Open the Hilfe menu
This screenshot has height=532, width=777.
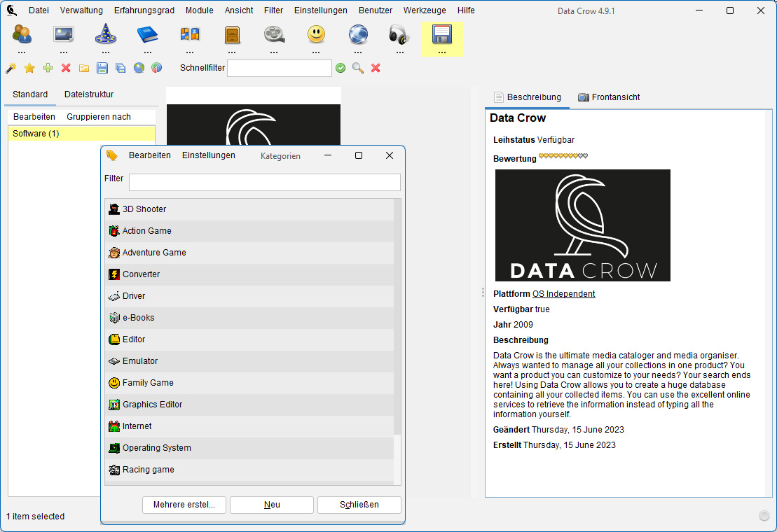tap(466, 10)
